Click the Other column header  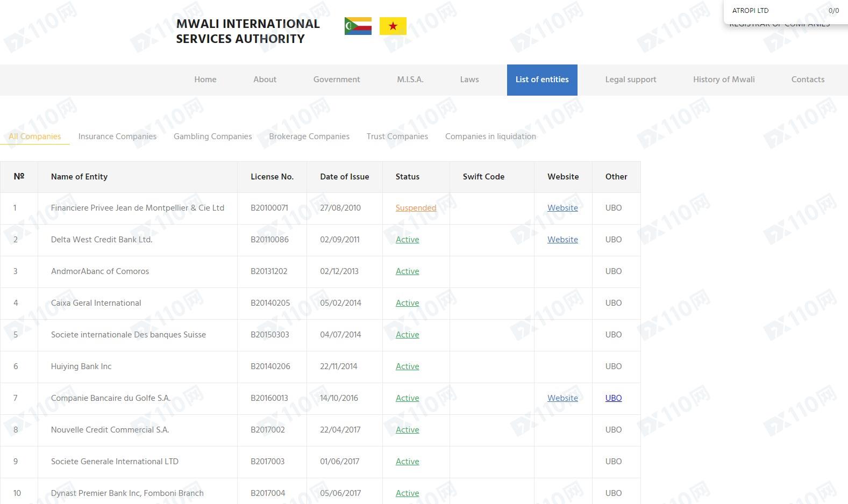pyautogui.click(x=616, y=177)
